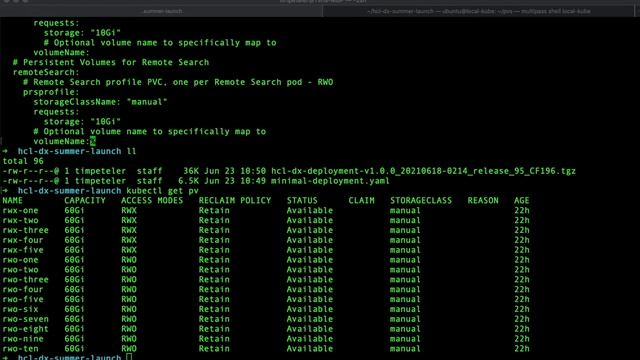Click the RWX access mode of rwx-five
Screen dimensions: 640x360
[x=129, y=250]
